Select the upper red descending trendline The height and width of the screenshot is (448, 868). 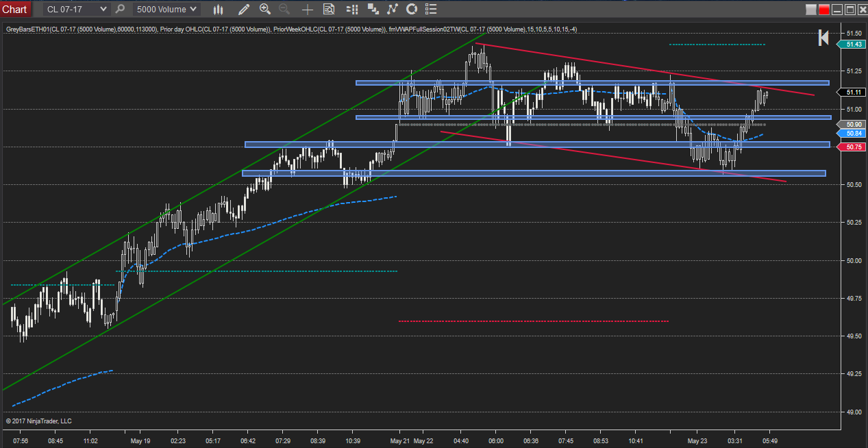645,69
